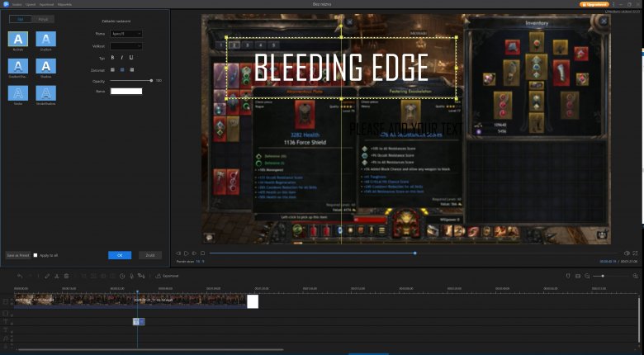Viewport: 644px width, 355px height.
Task: Split the clip with the scissors tool
Action: pos(57,276)
